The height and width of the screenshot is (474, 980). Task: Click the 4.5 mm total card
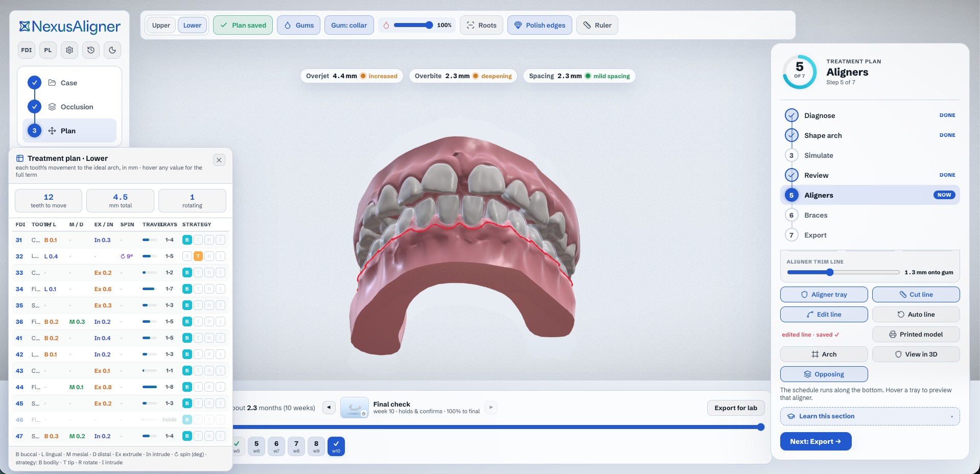(x=120, y=200)
